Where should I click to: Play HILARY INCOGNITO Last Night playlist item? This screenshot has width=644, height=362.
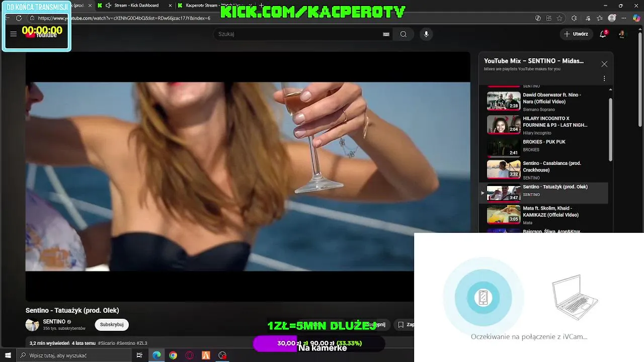pyautogui.click(x=547, y=125)
